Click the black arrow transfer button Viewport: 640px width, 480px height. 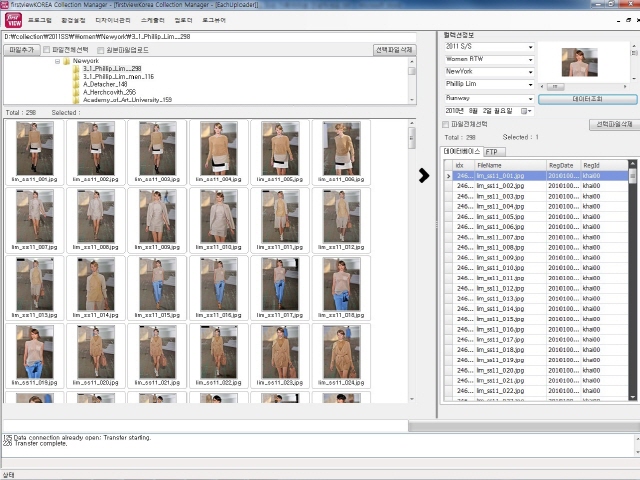coord(424,175)
